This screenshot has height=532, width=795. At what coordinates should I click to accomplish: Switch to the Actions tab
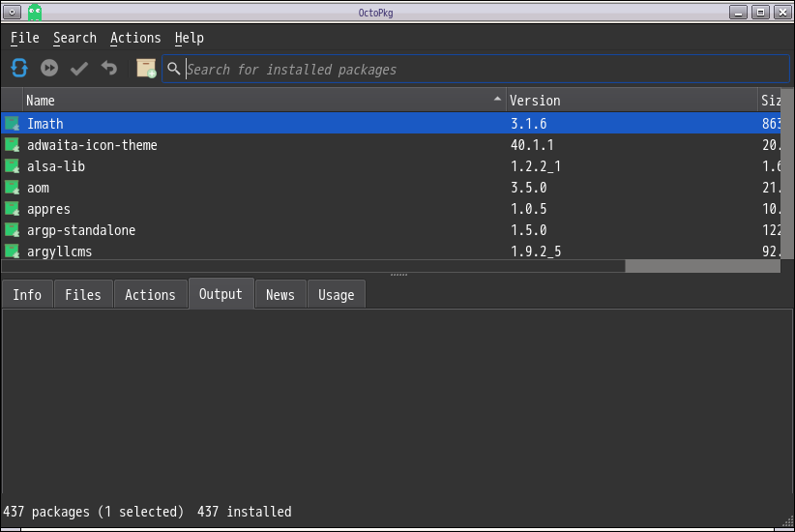point(150,295)
